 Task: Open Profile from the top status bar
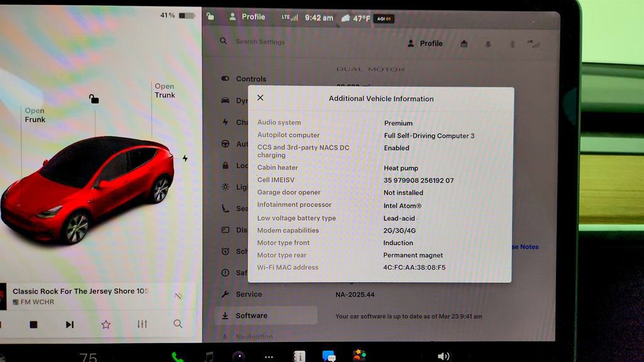pos(247,17)
